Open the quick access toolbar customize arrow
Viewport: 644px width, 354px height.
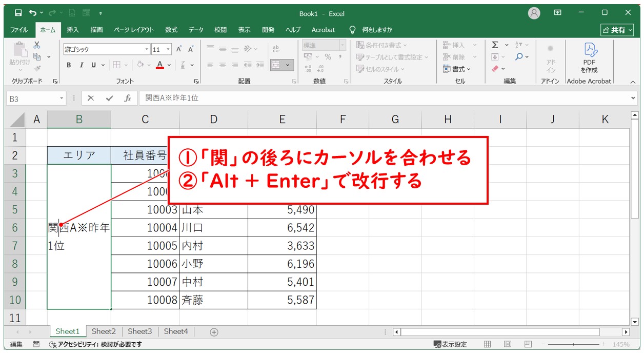tap(100, 13)
